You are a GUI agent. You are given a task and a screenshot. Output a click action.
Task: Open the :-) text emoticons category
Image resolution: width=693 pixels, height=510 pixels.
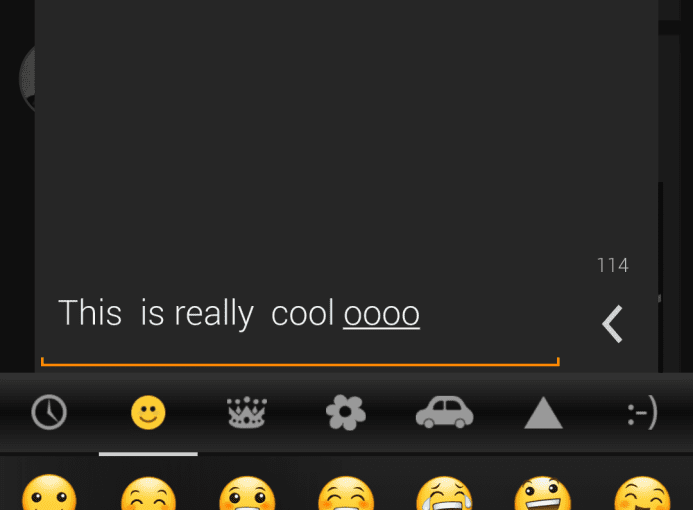point(642,413)
